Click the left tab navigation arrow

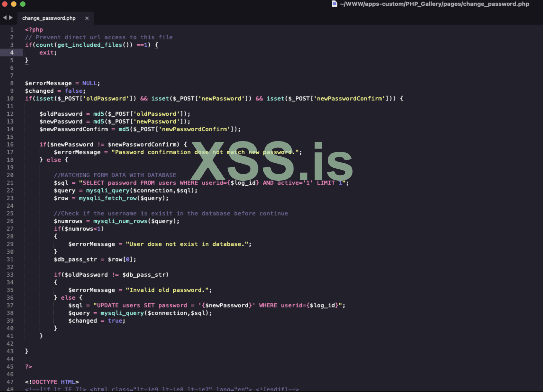click(5, 18)
